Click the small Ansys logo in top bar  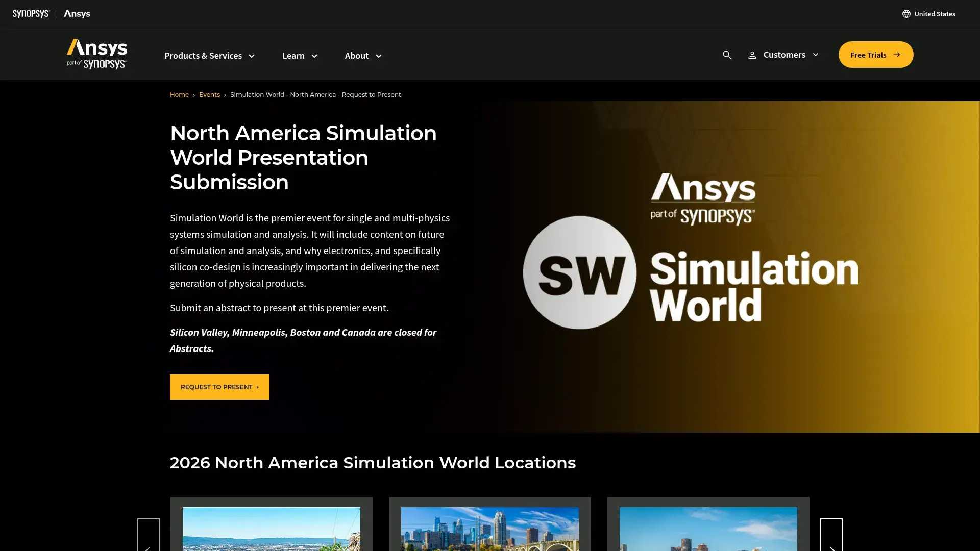tap(77, 14)
